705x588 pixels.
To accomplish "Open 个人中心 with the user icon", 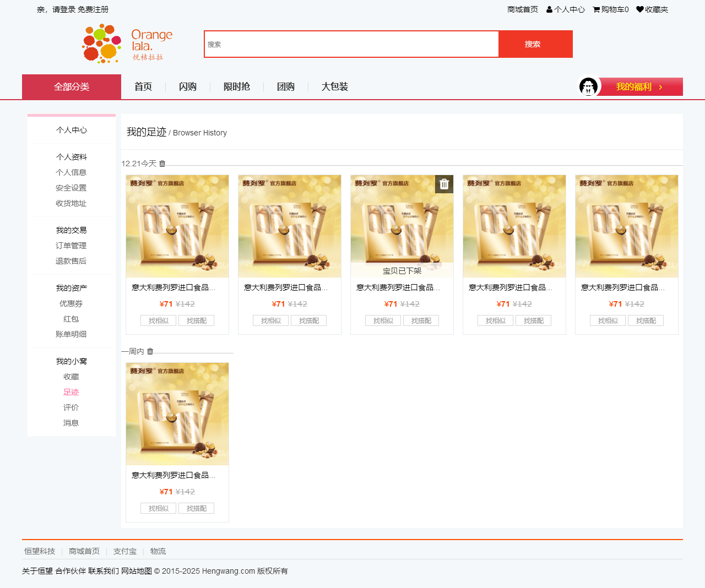I will point(566,9).
